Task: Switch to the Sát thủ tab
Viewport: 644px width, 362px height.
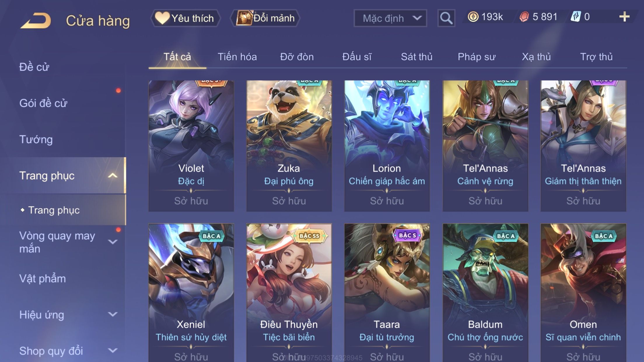Action: pyautogui.click(x=416, y=57)
